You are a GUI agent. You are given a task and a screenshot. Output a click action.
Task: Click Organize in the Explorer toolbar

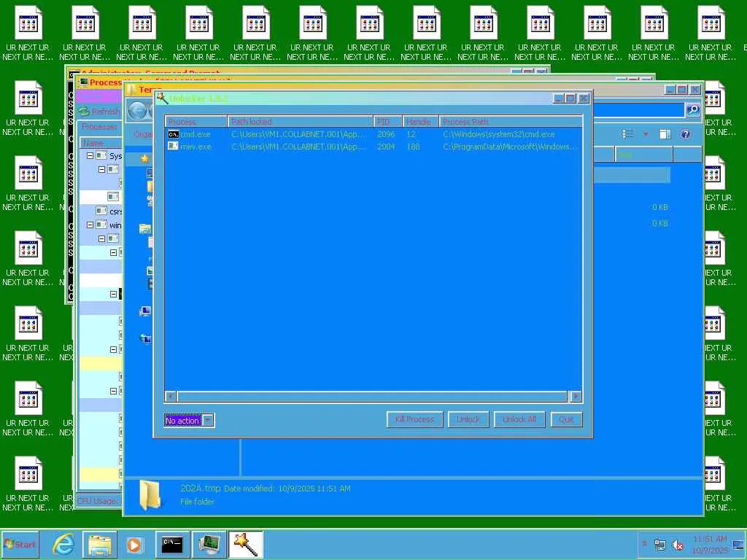click(x=142, y=134)
